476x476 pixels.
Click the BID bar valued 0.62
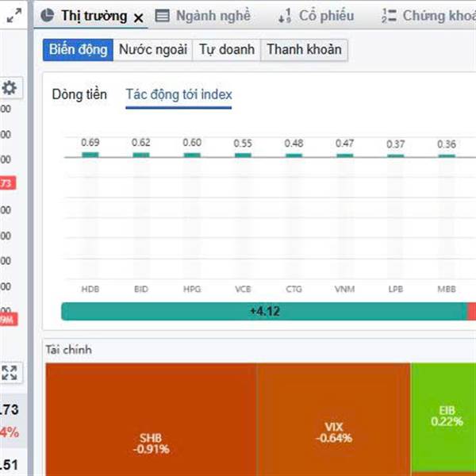click(141, 155)
